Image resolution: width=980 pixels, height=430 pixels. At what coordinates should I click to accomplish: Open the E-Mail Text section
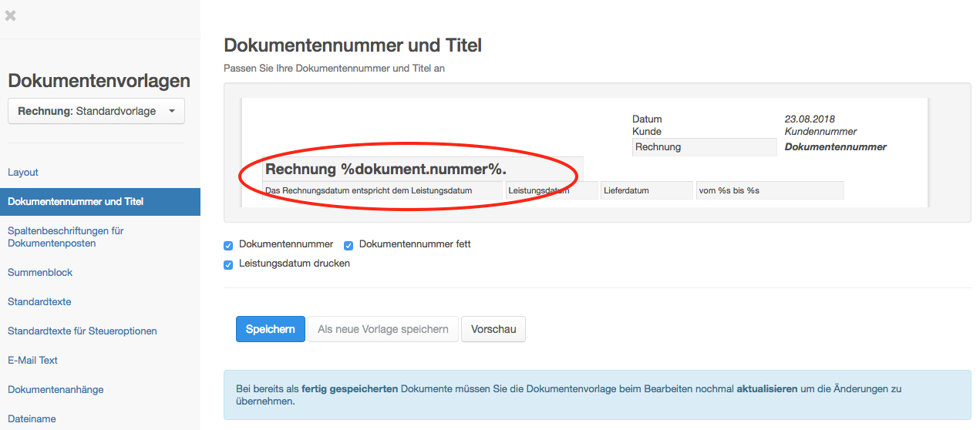[x=33, y=360]
